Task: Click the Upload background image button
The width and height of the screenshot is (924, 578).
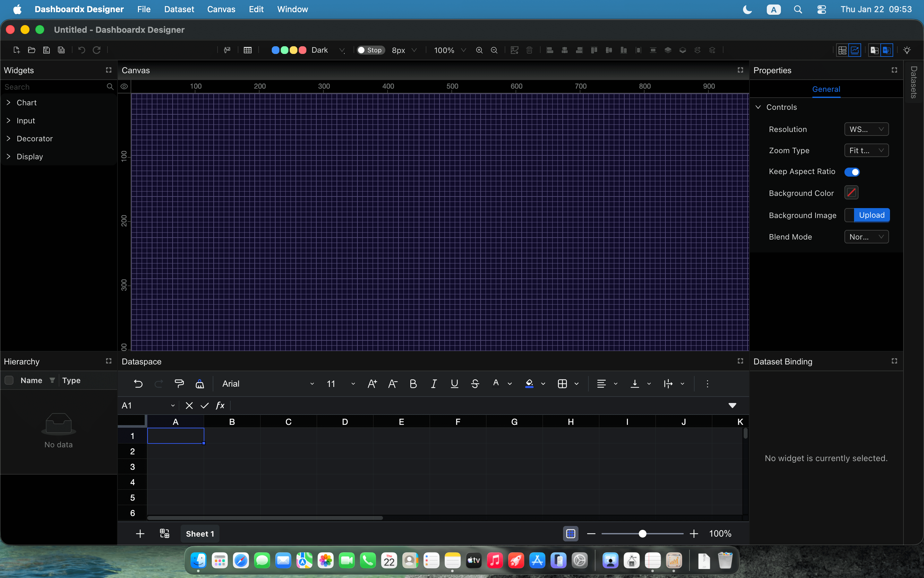Action: [872, 215]
